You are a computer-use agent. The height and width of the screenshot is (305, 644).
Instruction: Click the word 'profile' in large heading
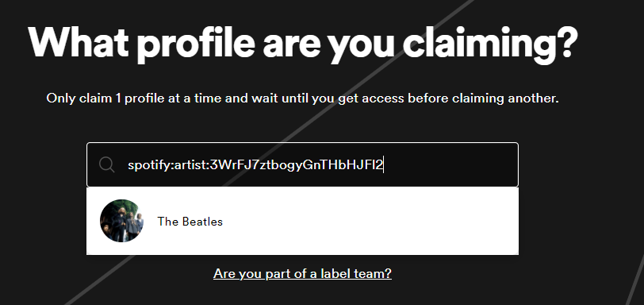click(x=195, y=44)
